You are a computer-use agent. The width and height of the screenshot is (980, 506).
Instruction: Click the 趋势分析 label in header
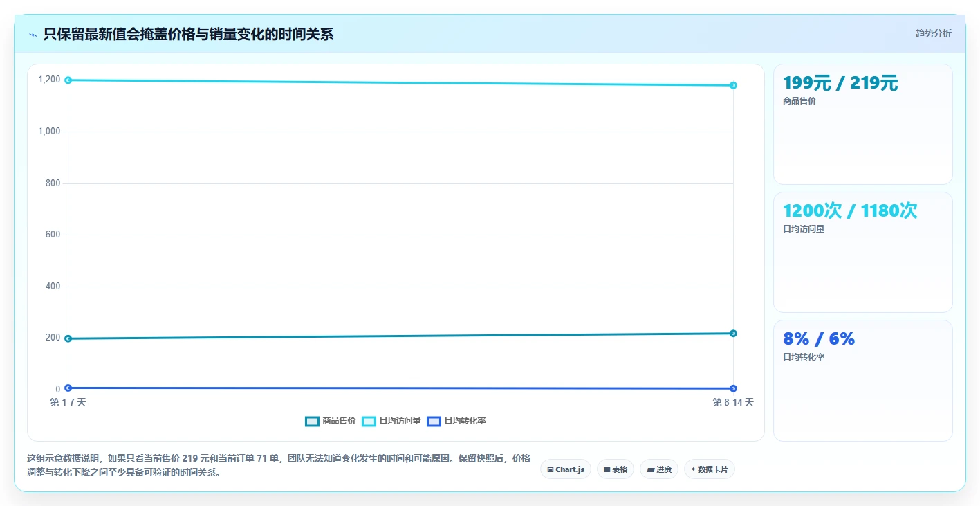933,33
